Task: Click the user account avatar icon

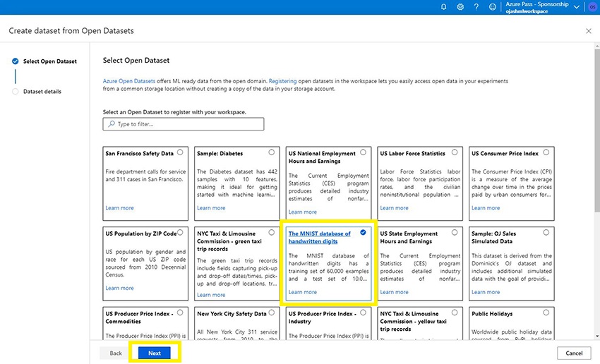Action: coord(592,7)
